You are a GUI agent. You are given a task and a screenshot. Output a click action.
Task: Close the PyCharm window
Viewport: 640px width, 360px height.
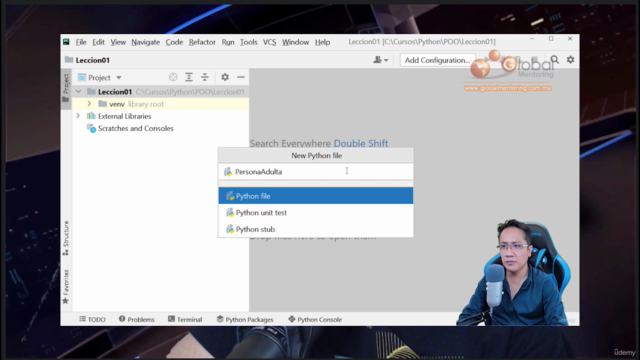[570, 39]
